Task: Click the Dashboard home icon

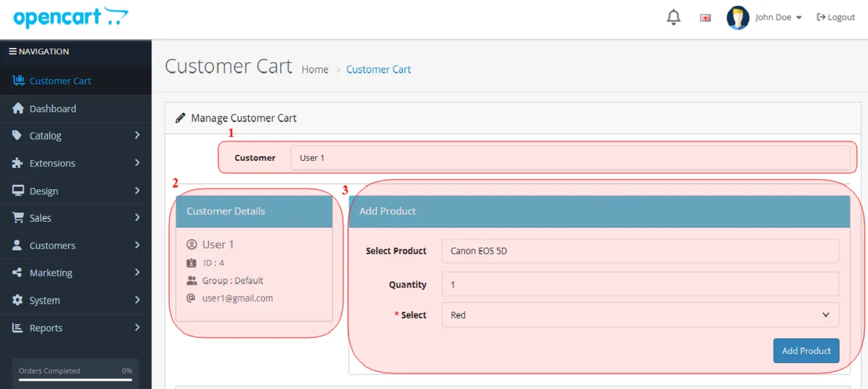Action: pyautogui.click(x=18, y=108)
